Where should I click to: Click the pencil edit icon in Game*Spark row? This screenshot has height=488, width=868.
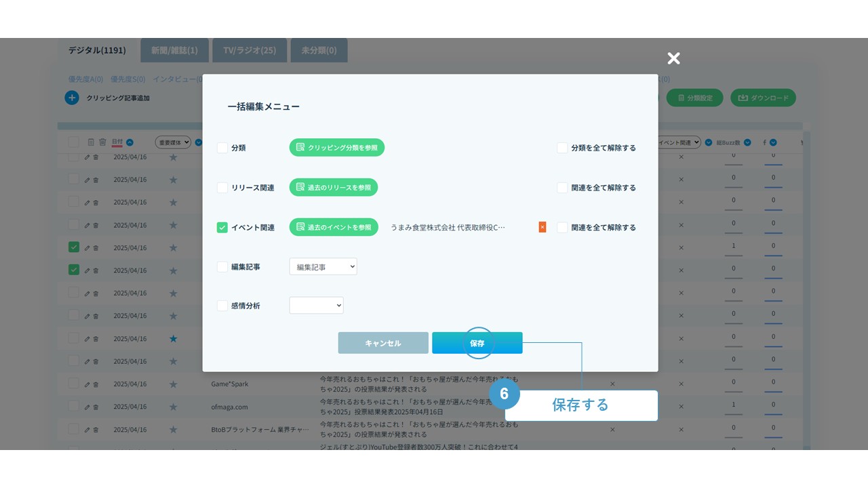[87, 384]
